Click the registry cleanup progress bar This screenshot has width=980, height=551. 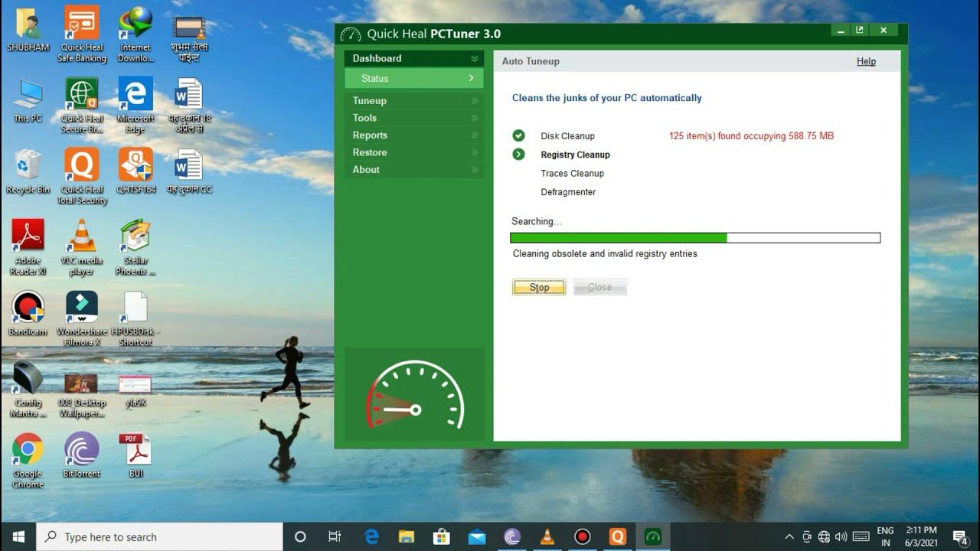click(x=695, y=238)
